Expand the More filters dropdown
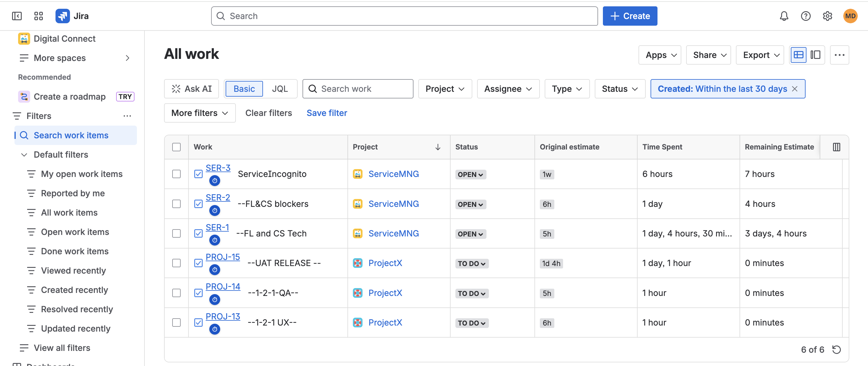 tap(199, 113)
